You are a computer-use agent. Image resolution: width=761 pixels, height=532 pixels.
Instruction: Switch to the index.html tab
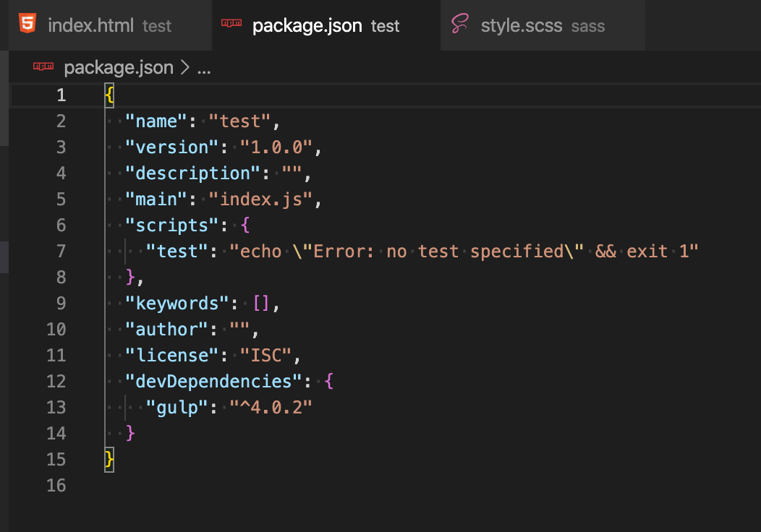tap(90, 26)
